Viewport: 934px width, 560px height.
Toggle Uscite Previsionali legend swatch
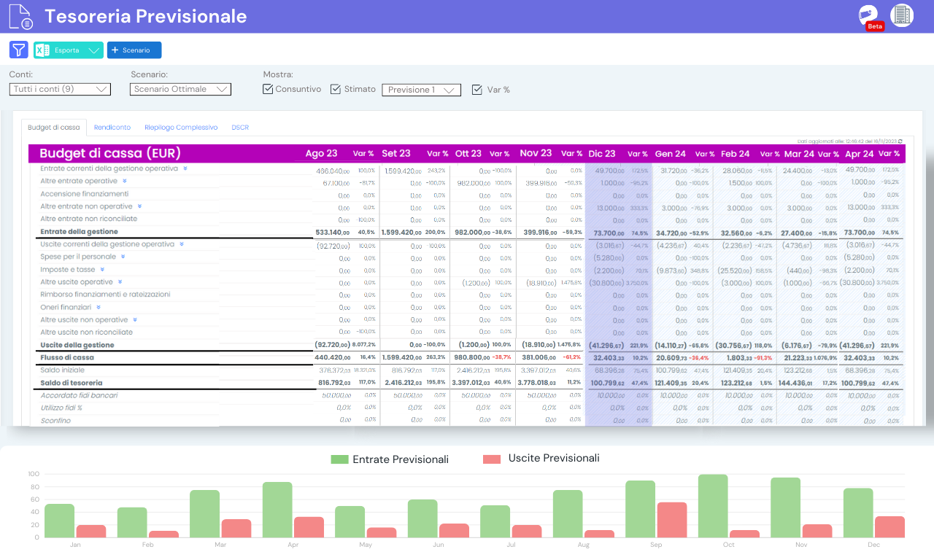(x=492, y=459)
